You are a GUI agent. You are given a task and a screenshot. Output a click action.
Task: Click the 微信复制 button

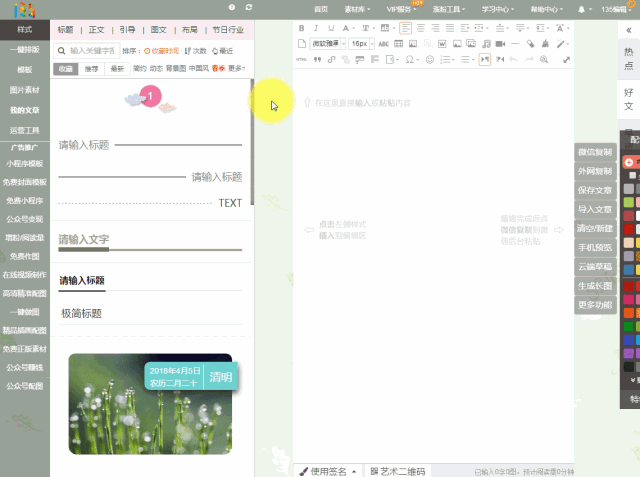click(x=595, y=152)
